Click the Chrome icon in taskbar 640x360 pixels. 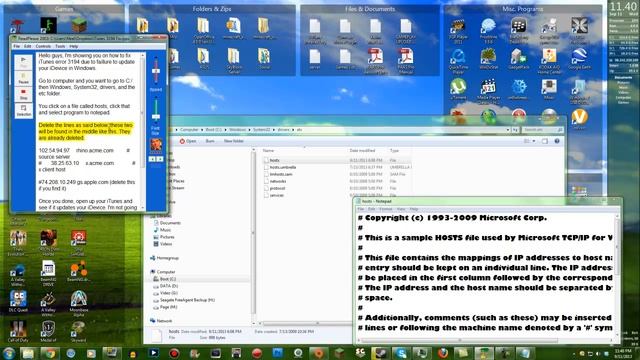(50, 353)
